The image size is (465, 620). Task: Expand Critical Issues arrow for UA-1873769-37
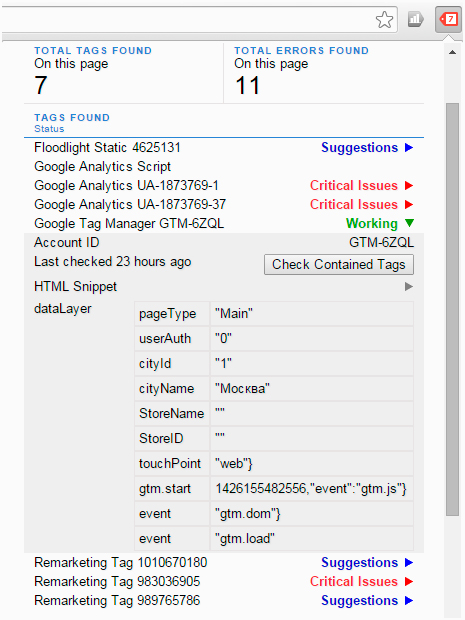[409, 205]
